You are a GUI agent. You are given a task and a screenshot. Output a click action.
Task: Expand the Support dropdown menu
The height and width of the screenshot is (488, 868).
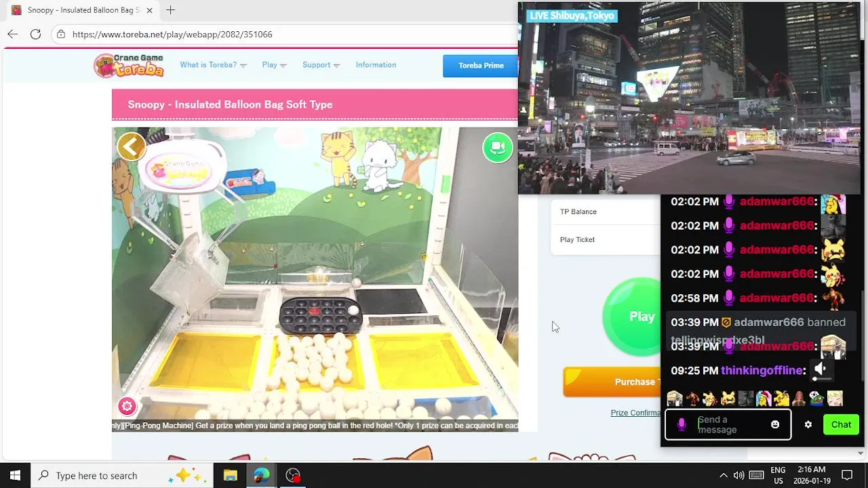321,65
